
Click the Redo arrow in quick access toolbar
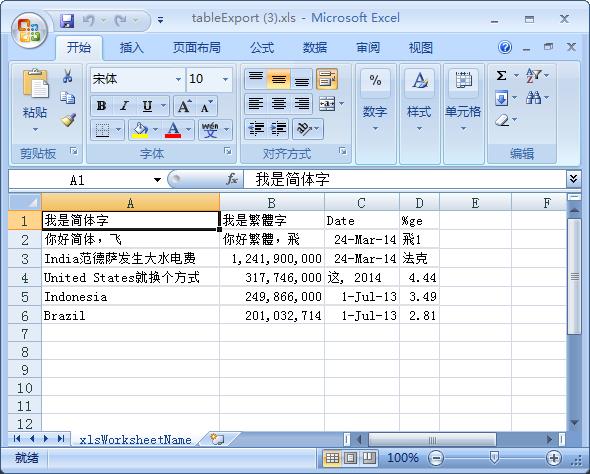point(121,20)
